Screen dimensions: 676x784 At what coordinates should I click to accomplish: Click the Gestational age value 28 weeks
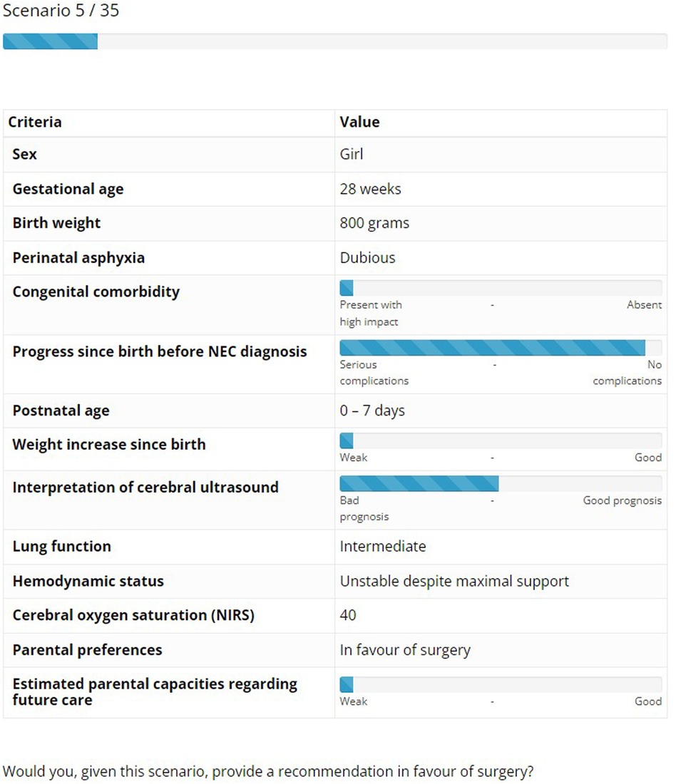pos(370,189)
